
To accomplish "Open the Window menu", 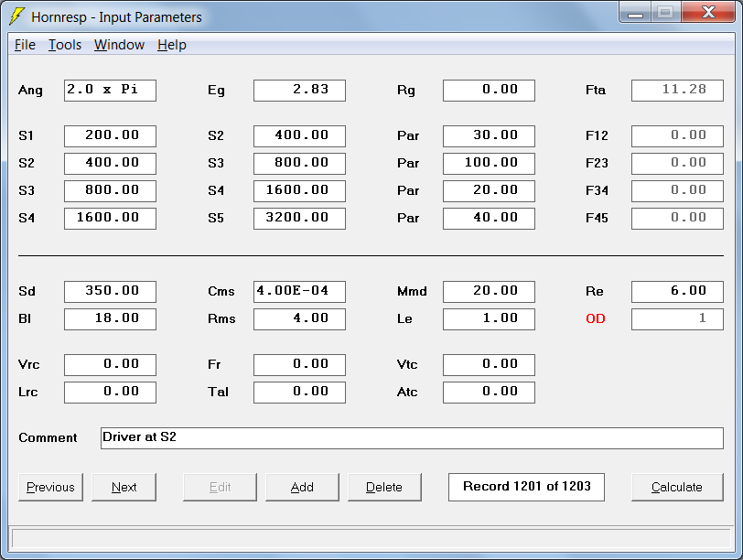I will coord(119,45).
